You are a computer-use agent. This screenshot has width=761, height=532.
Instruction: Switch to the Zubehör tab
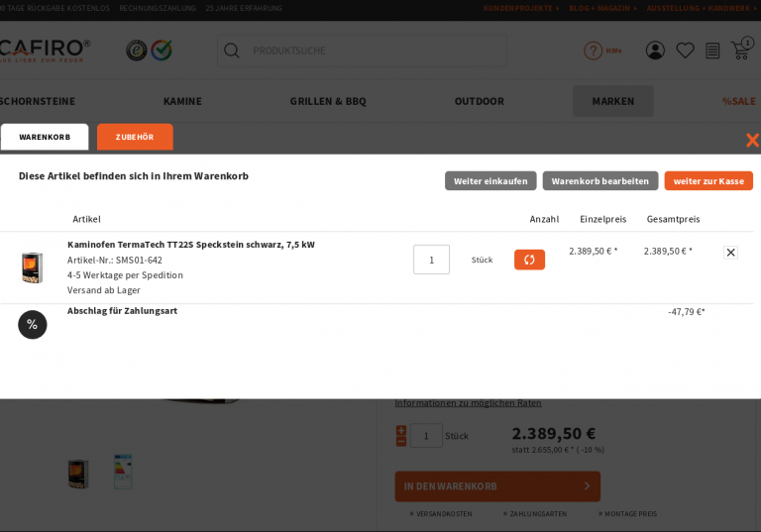[x=135, y=137]
